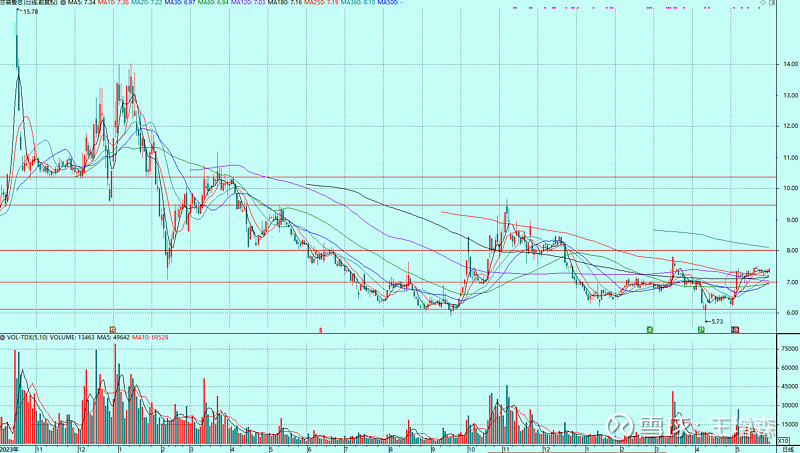
Task: Click the 6.00 price axis label
Action: (792, 313)
